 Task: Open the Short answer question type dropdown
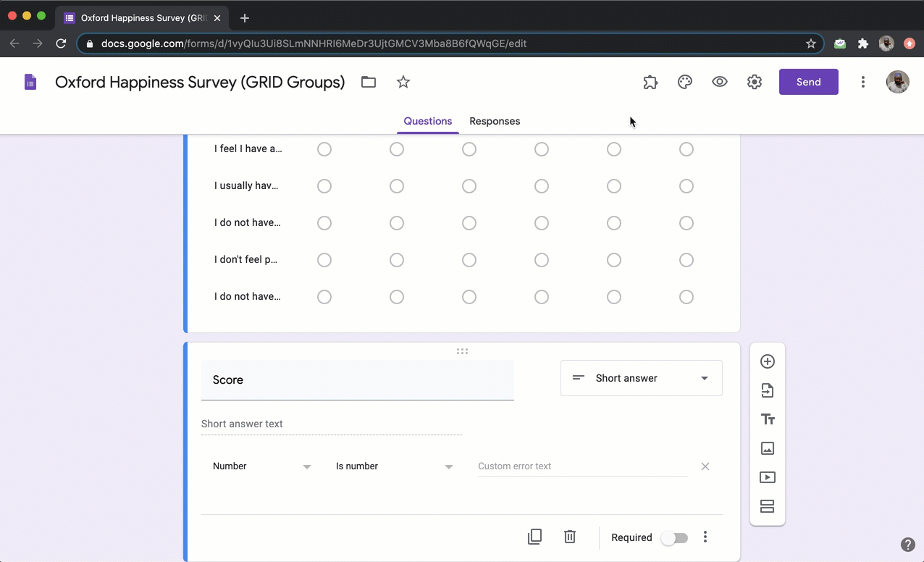[x=641, y=378]
